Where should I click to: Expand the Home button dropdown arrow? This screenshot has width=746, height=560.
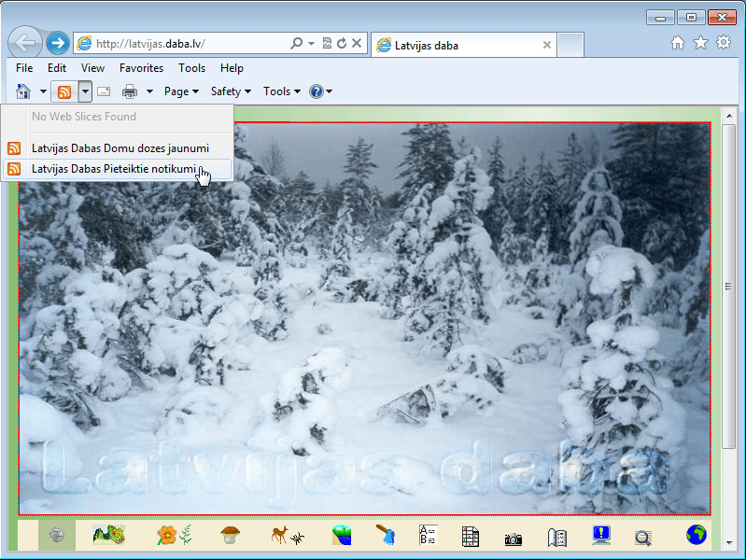coord(43,91)
